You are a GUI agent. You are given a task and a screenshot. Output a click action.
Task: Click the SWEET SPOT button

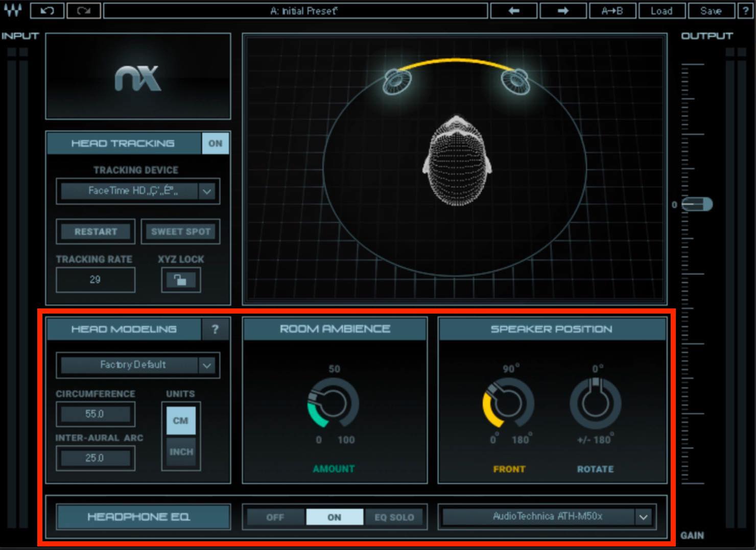click(x=181, y=231)
